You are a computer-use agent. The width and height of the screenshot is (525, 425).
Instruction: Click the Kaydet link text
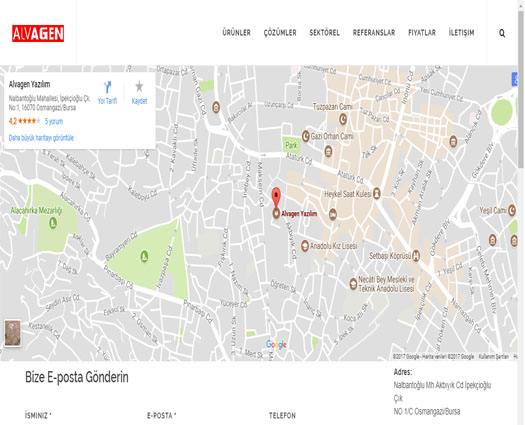pos(139,101)
